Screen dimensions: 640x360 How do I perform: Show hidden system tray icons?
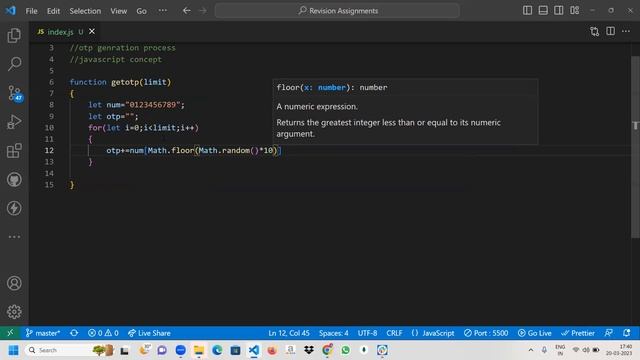click(x=531, y=350)
